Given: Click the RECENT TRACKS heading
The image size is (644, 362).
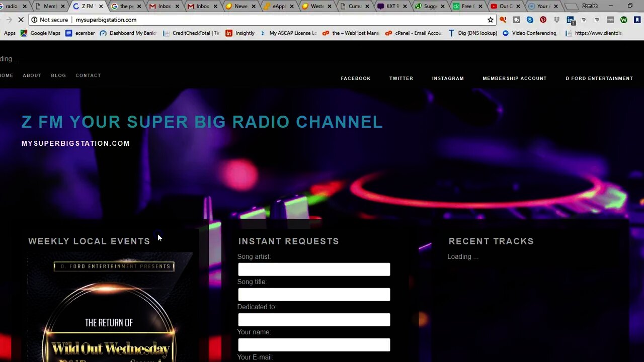Looking at the screenshot, I should pyautogui.click(x=491, y=241).
